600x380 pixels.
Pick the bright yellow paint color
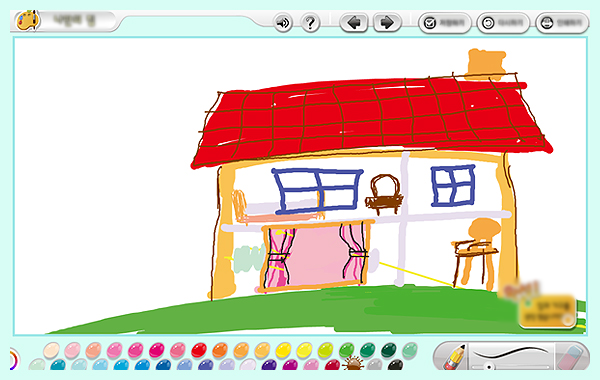(x=284, y=350)
